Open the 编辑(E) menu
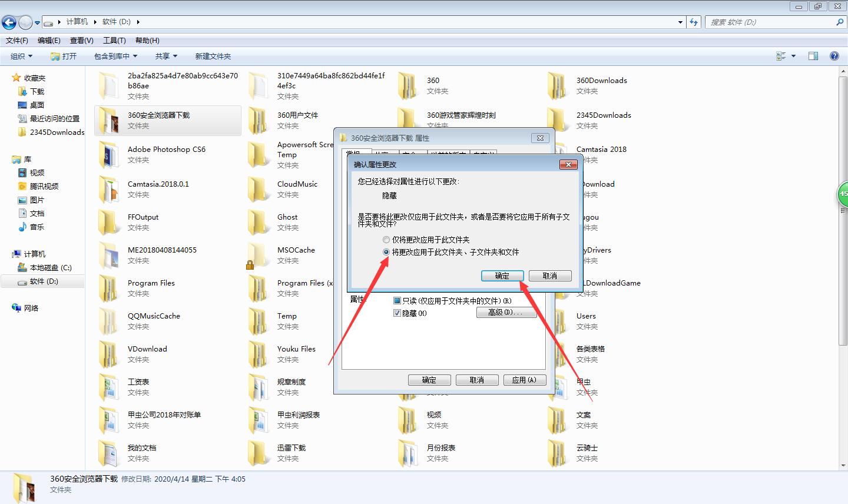This screenshot has height=504, width=848. (x=49, y=41)
